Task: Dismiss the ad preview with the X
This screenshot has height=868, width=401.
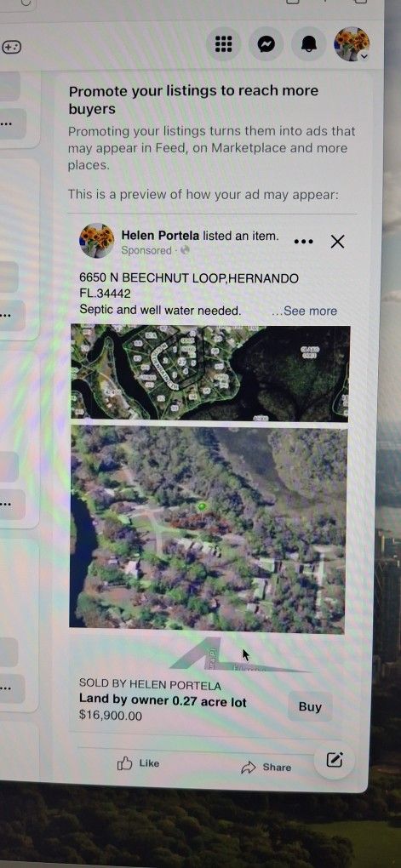Action: pyautogui.click(x=337, y=242)
